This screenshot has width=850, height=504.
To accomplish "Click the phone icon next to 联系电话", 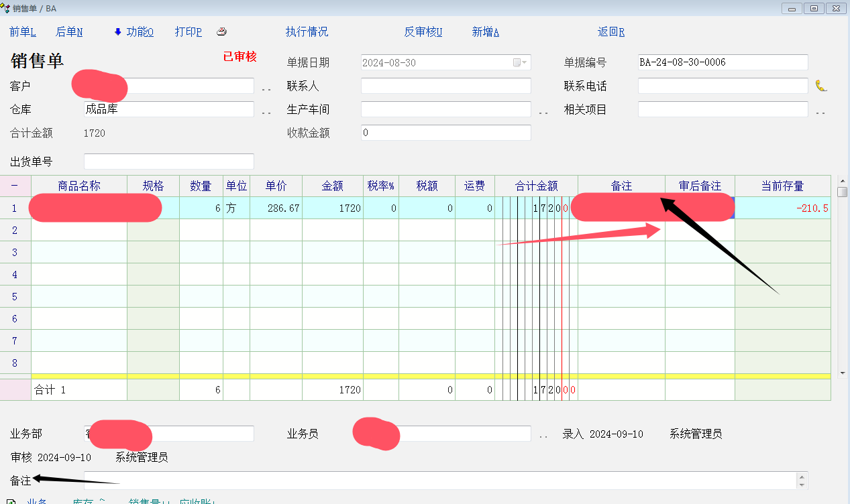I will point(821,86).
